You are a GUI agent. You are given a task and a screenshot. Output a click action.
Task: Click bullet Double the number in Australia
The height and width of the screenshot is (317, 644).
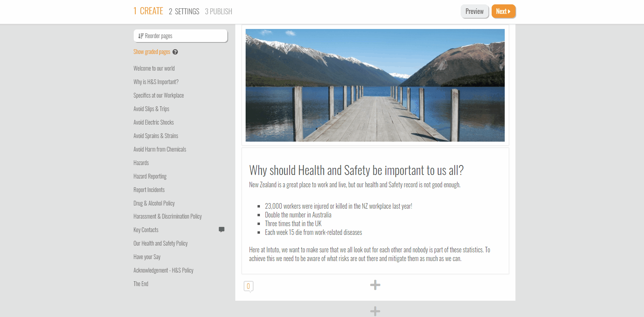[x=298, y=215]
